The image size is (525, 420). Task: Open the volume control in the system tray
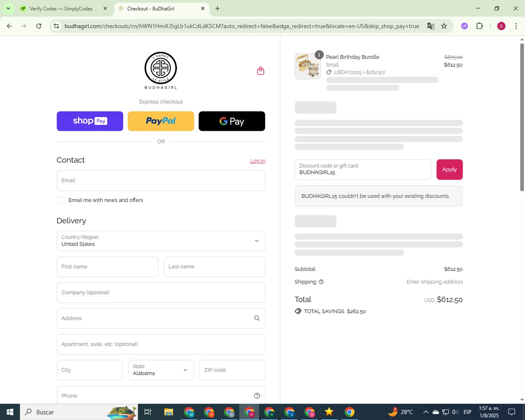(x=455, y=412)
